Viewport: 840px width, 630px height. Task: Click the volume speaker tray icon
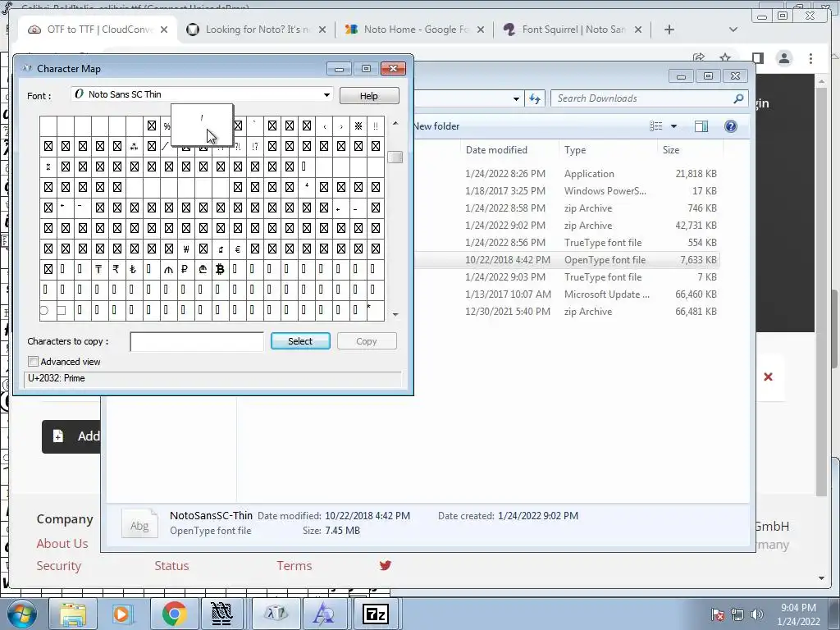(x=756, y=614)
